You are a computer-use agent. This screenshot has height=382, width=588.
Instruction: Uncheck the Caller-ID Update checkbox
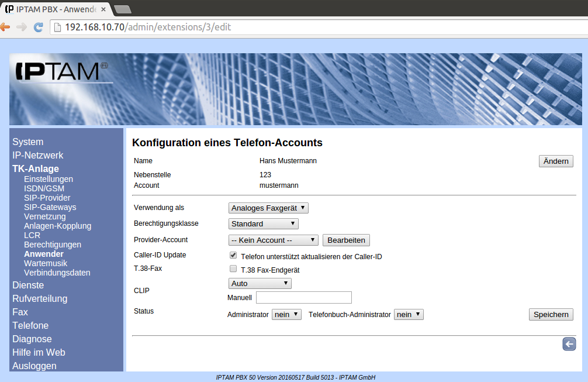coord(233,256)
